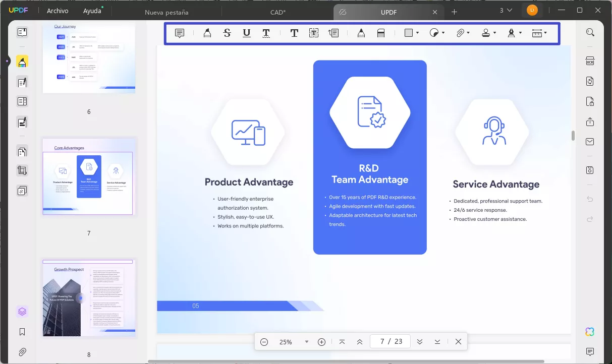Open the UPDF AI assistant
This screenshot has height=364, width=612.
[590, 331]
